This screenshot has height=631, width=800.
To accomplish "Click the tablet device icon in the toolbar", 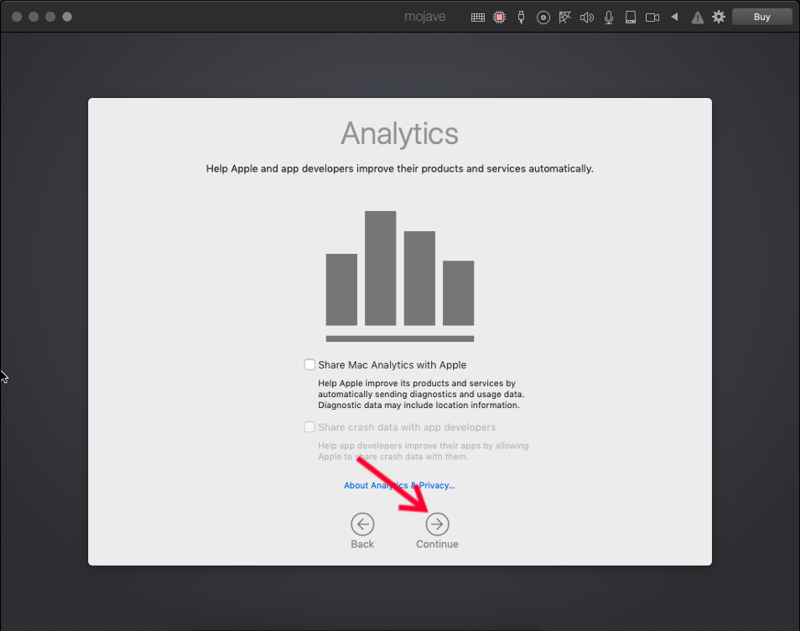I will point(630,17).
